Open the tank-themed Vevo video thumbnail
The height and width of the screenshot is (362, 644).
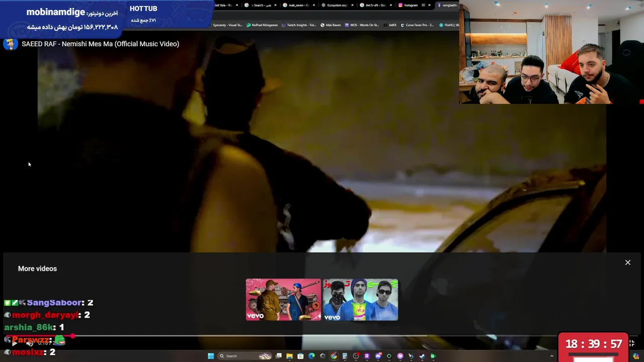pos(283,300)
